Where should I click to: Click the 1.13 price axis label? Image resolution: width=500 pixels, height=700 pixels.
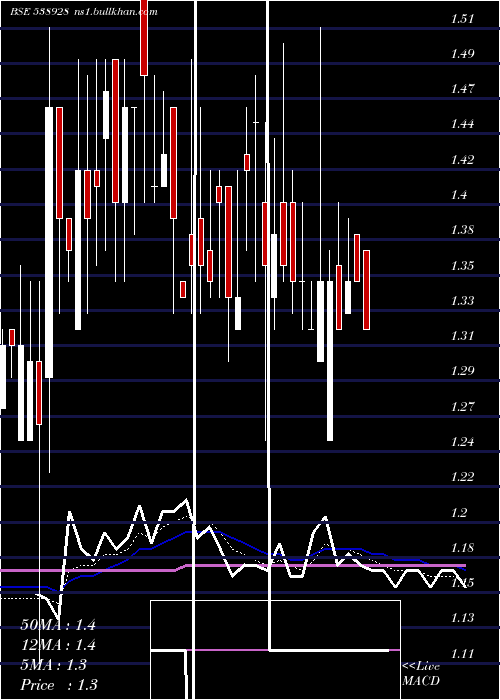pos(462,618)
